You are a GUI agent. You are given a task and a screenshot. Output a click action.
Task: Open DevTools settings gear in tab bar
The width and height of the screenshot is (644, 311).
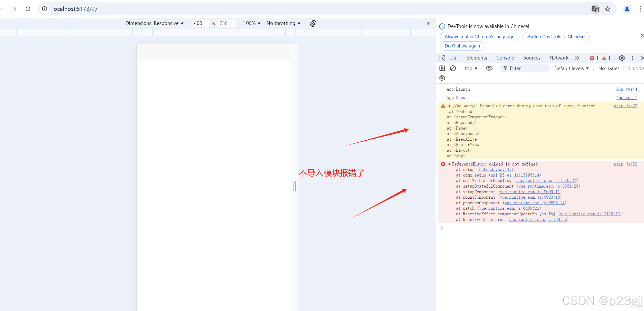tap(622, 58)
